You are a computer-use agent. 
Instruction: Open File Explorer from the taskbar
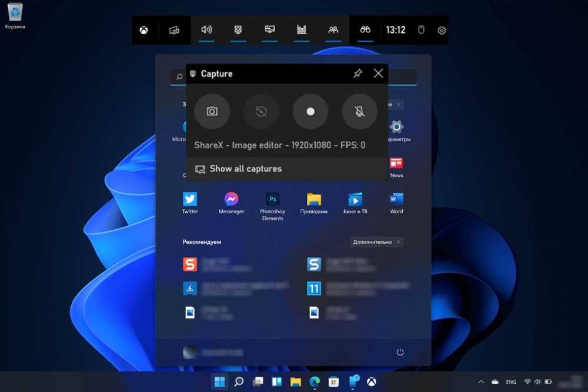click(296, 382)
